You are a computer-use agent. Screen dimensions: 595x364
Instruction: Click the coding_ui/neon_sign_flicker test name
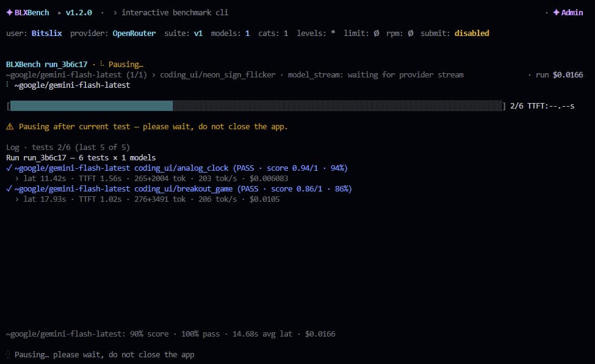click(218, 75)
